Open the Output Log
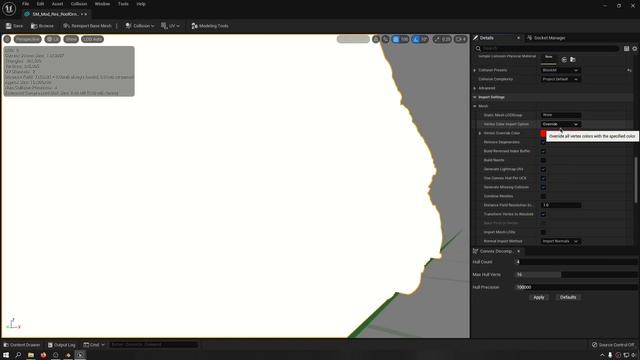This screenshot has width=640, height=360. click(x=61, y=345)
